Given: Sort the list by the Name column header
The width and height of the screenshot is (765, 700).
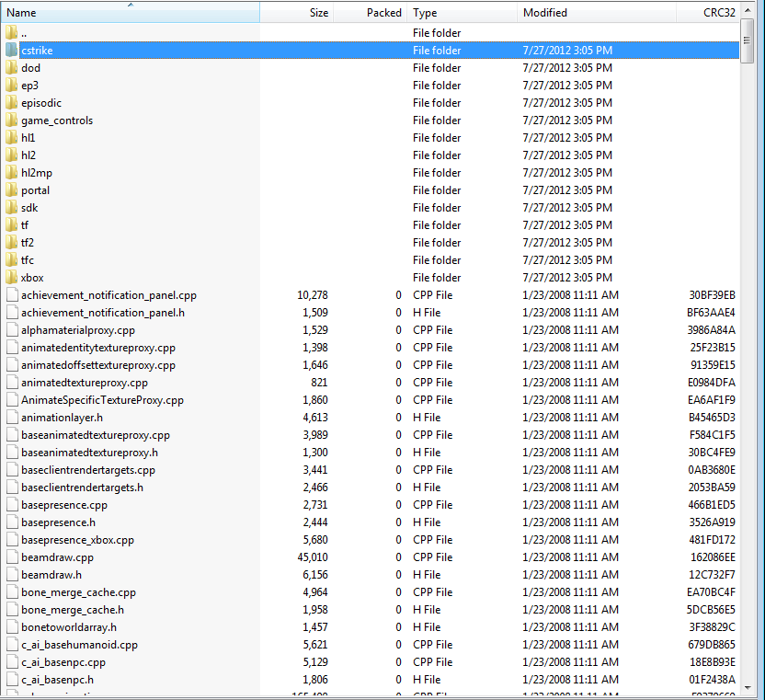Looking at the screenshot, I should (131, 13).
